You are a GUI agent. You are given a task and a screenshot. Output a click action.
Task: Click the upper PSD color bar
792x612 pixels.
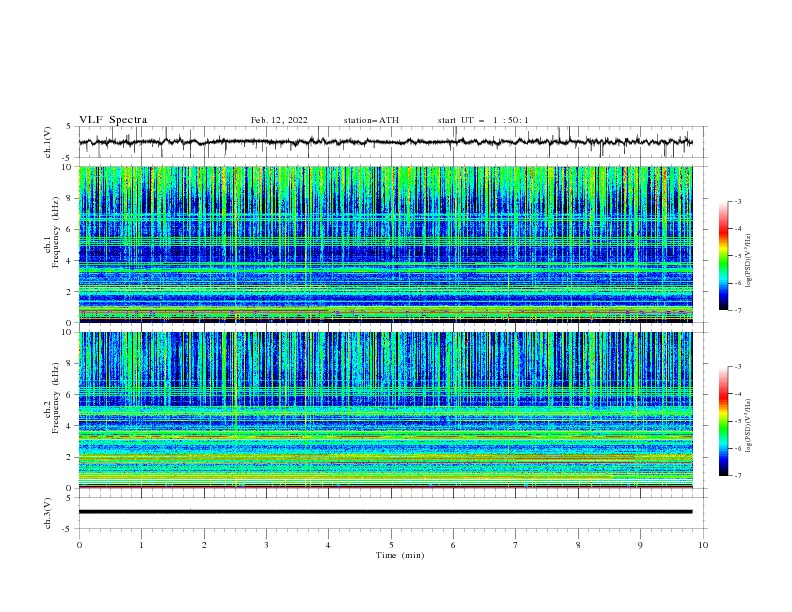click(x=723, y=256)
